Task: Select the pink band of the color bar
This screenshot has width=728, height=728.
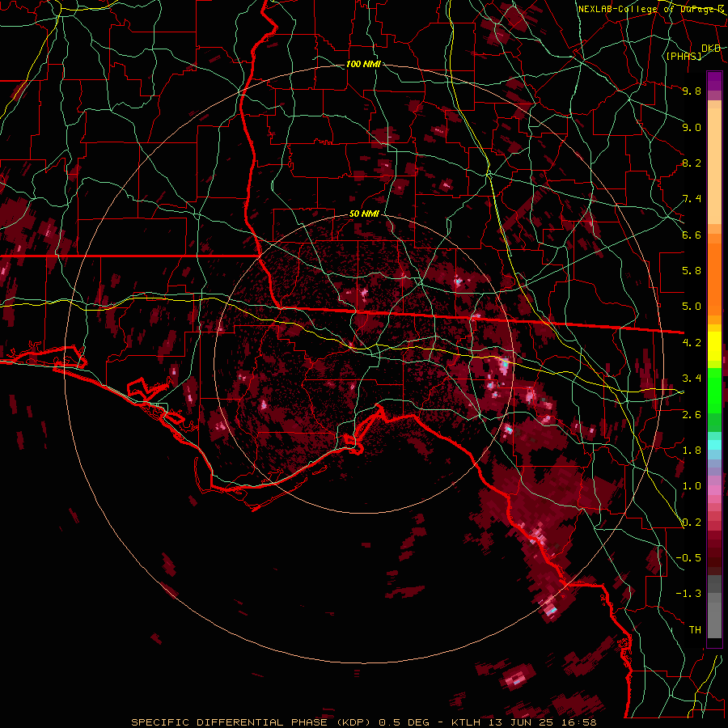Action: pyautogui.click(x=714, y=490)
